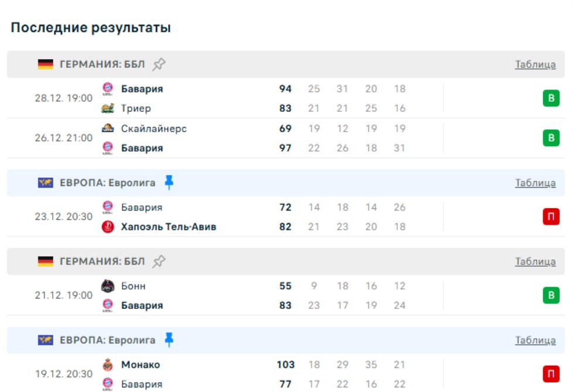
Task: Open Таблица link above the Бонн match
Action: (535, 262)
